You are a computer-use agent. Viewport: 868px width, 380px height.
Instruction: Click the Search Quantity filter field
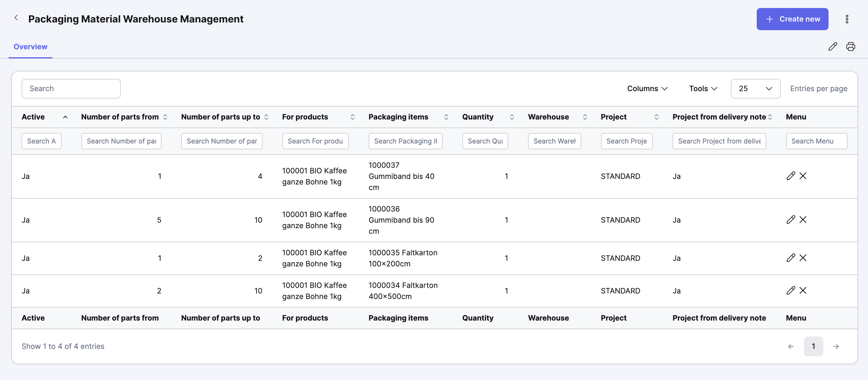pos(485,141)
